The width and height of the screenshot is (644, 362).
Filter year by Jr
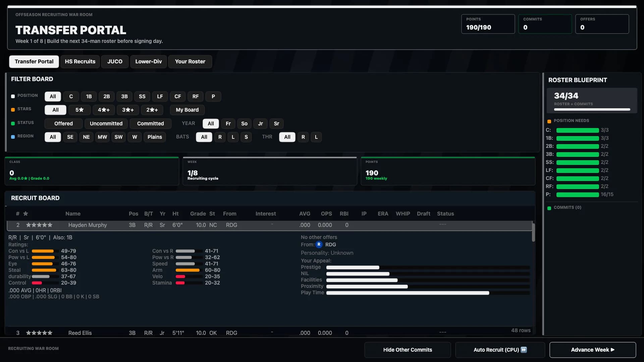point(260,124)
